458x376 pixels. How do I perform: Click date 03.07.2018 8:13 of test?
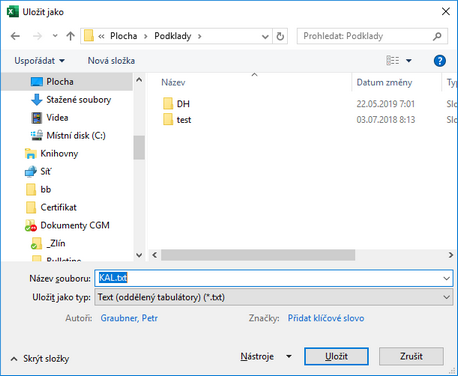(x=386, y=120)
